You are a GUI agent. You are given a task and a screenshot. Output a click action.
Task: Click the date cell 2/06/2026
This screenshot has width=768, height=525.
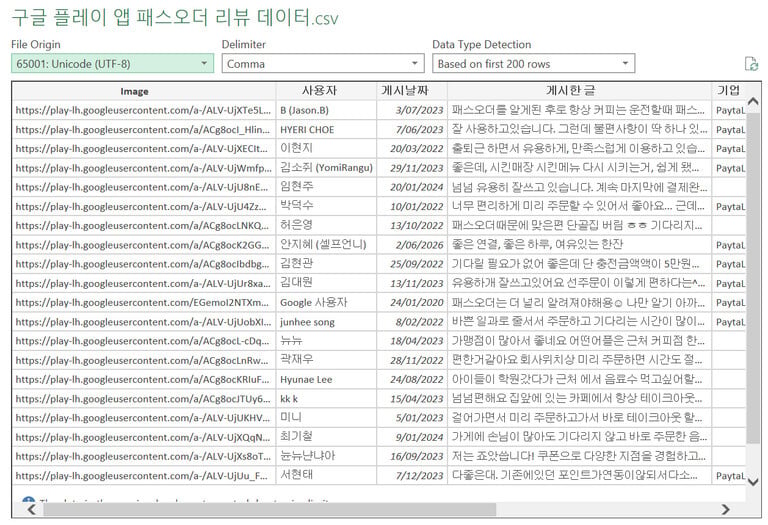click(412, 245)
